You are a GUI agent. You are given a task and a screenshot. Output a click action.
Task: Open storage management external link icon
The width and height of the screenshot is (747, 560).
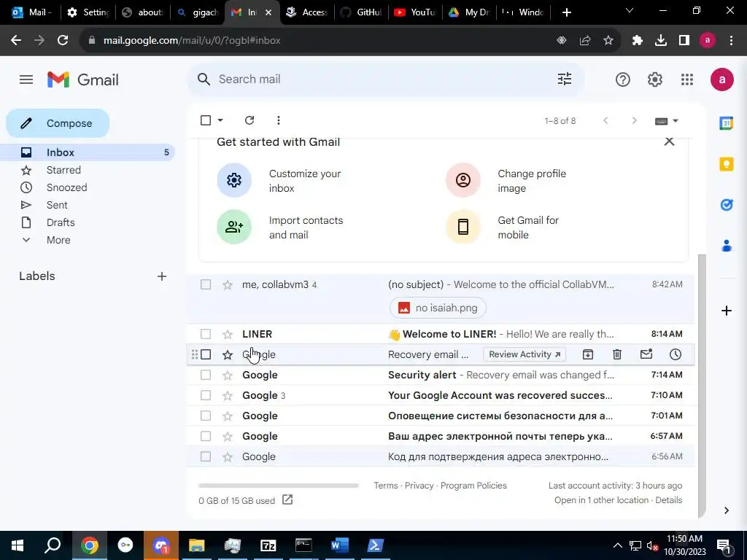point(287,499)
